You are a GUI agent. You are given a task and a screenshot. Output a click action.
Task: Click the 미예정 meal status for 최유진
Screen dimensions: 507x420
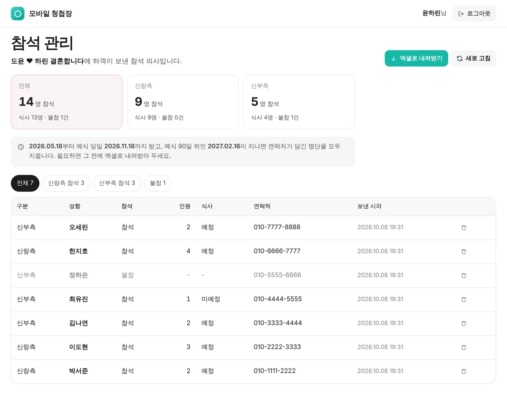click(211, 299)
